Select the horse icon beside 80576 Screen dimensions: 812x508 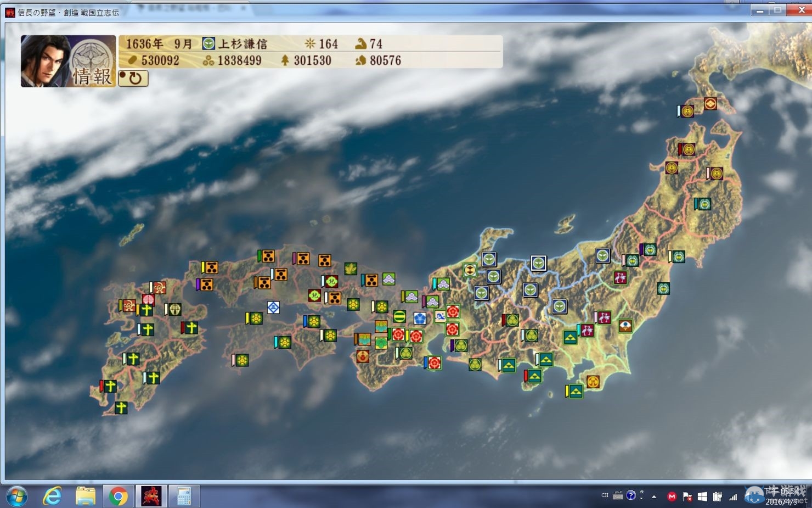tap(360, 60)
